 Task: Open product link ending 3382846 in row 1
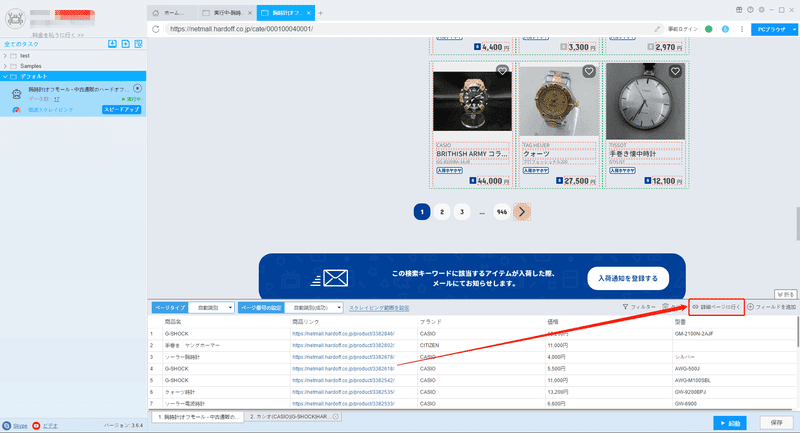click(x=343, y=334)
